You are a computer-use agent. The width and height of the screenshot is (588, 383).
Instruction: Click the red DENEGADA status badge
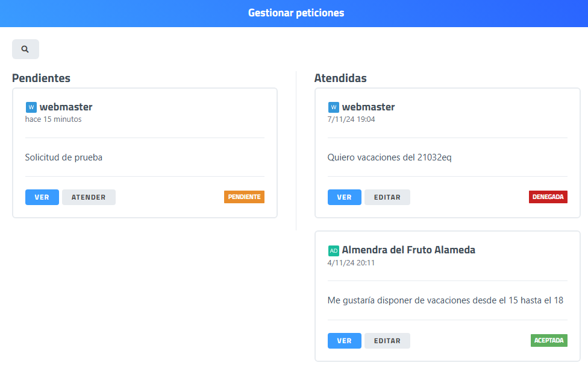point(548,197)
